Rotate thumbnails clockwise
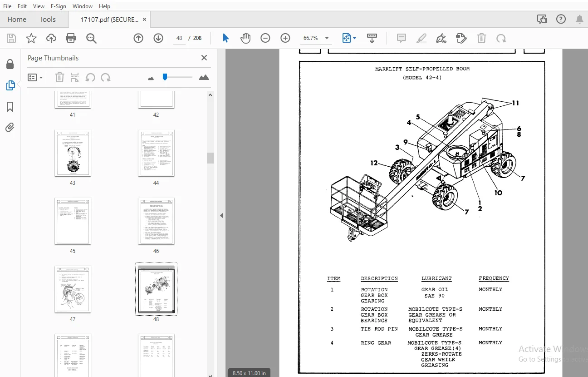 pyautogui.click(x=106, y=77)
